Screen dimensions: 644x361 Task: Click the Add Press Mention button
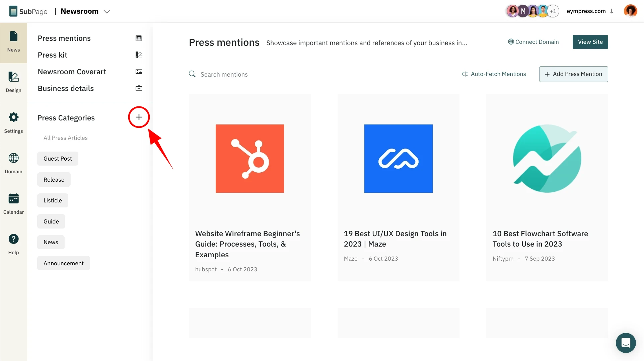(x=573, y=74)
